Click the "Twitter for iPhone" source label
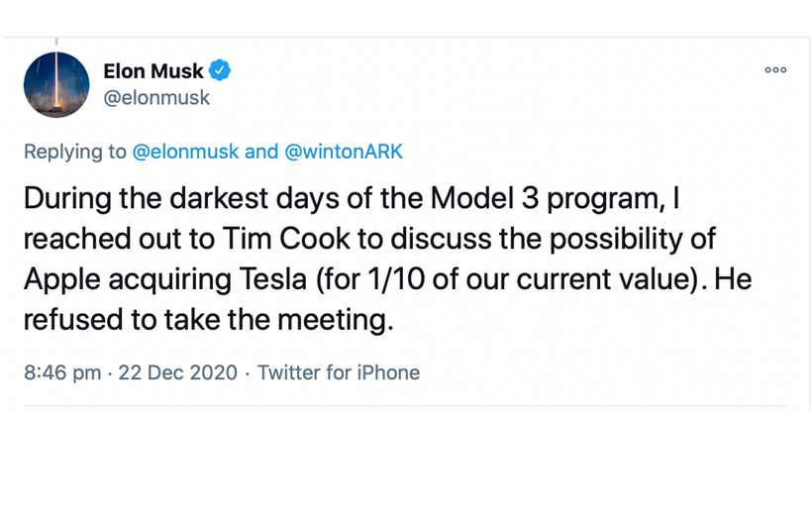 click(339, 372)
